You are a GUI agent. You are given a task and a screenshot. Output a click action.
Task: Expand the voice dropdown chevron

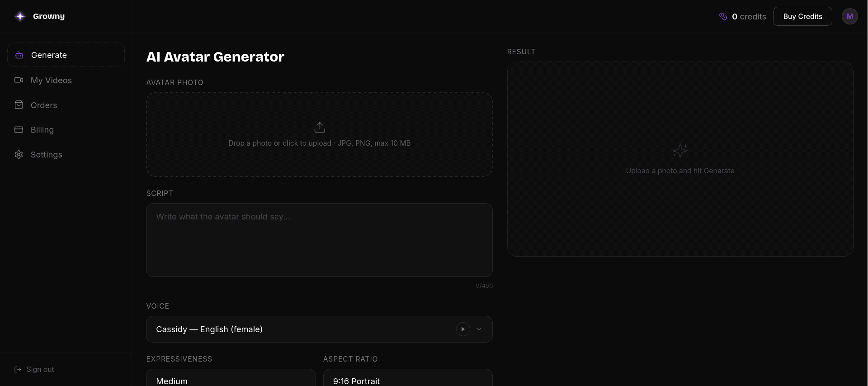[x=479, y=329]
